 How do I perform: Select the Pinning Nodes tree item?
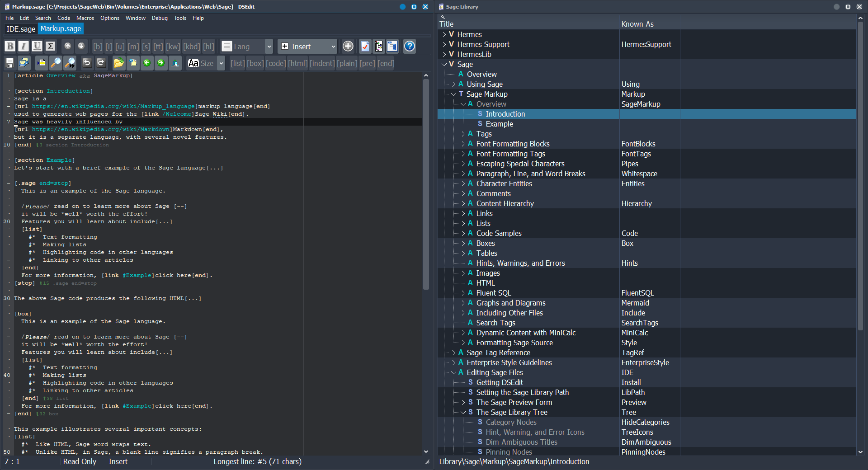pyautogui.click(x=509, y=452)
